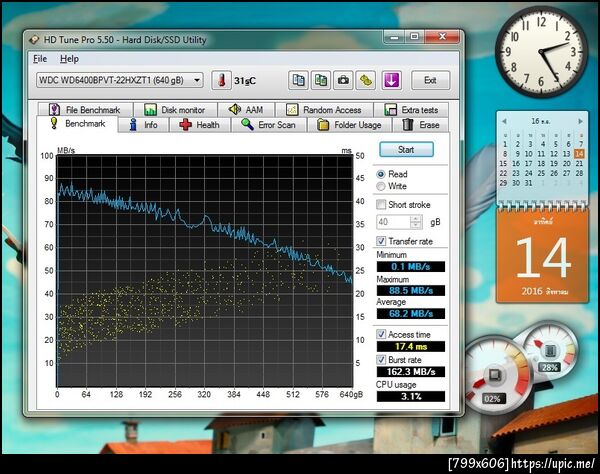Image resolution: width=600 pixels, height=474 pixels.
Task: Click the yellow options icon in toolbar
Action: tap(365, 80)
